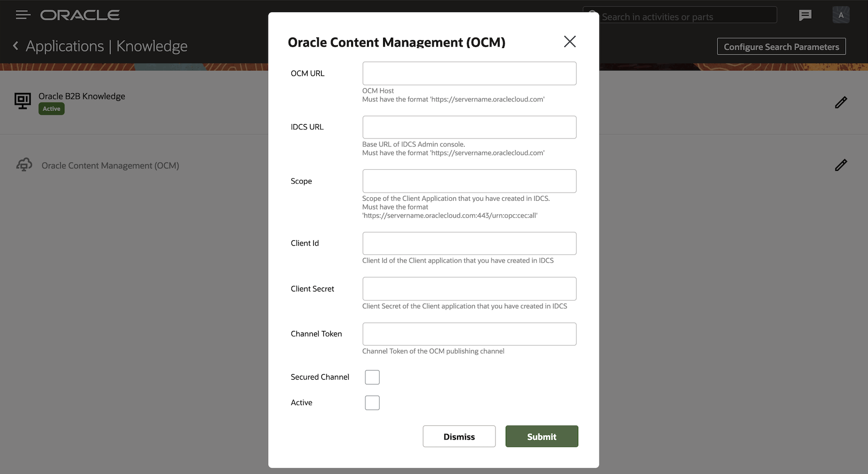Click into the Client Id field
Screen dimensions: 868x474
469,243
